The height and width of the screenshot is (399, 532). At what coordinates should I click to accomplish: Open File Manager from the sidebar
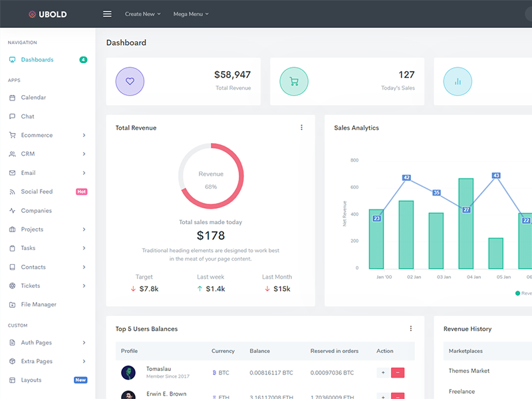click(39, 305)
